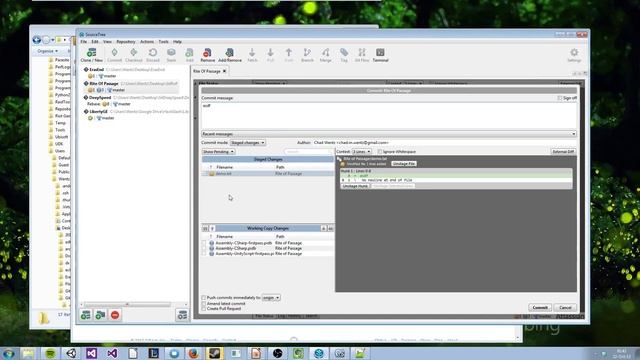The image size is (640, 360).
Task: Click the bookmarks horizontal scrollbar
Action: (x=127, y=304)
